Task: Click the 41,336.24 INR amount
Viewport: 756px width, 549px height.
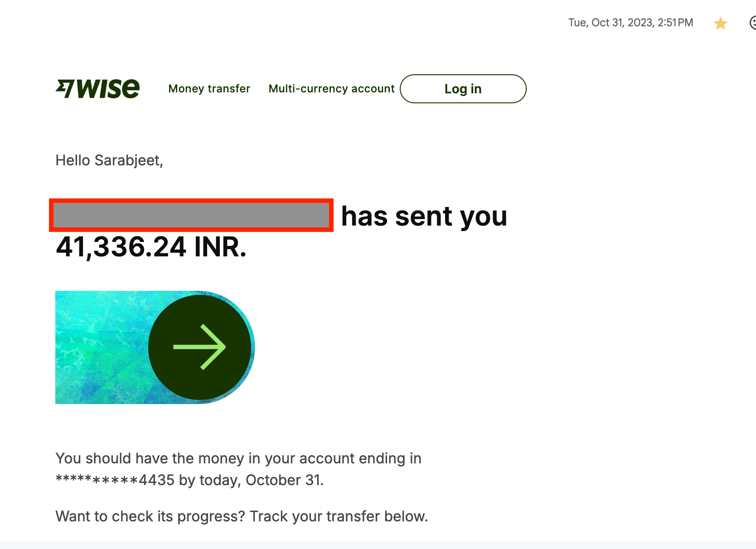Action: [151, 247]
